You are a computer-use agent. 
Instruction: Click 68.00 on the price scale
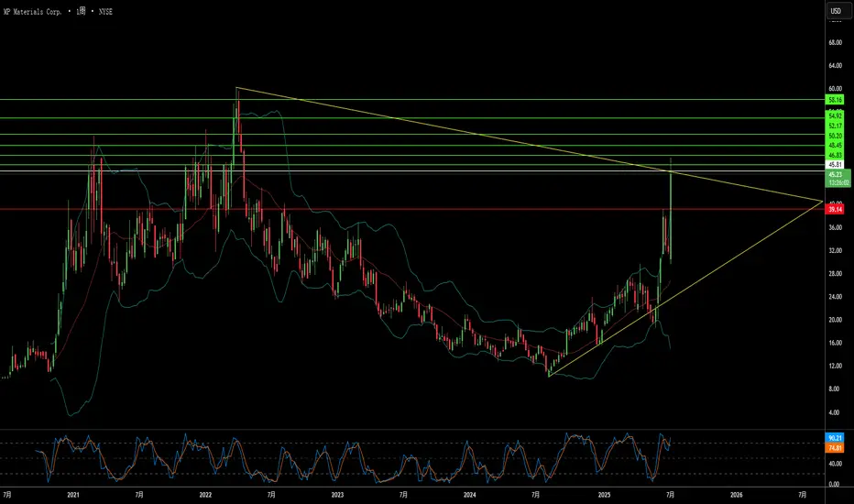(835, 42)
